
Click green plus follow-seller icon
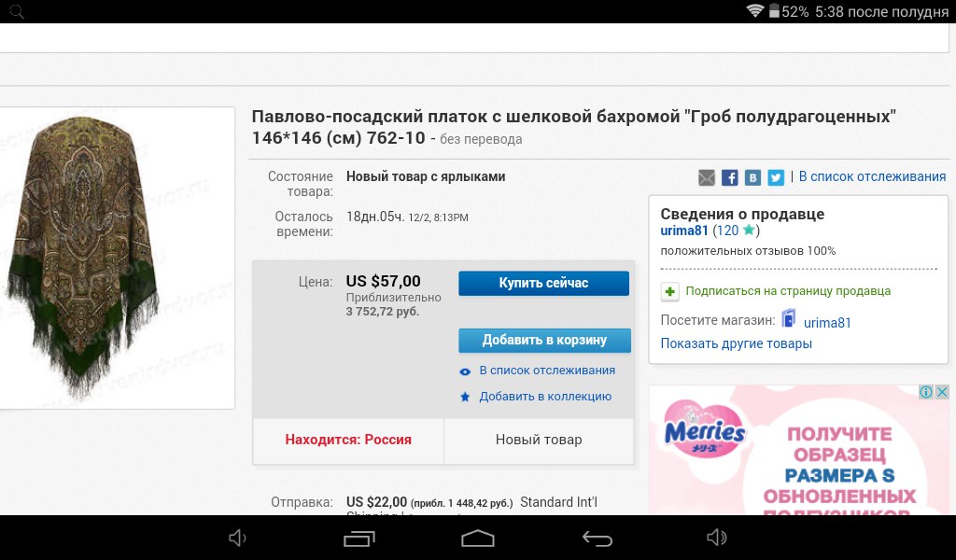(669, 291)
